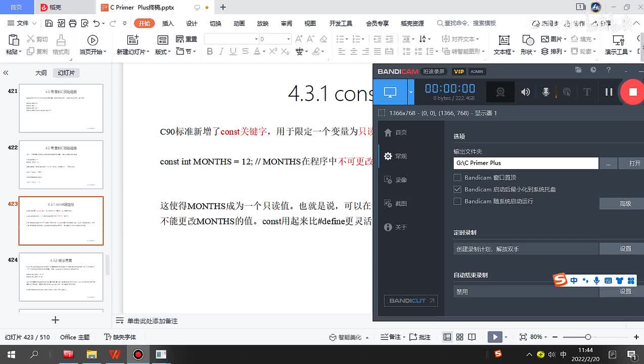Enable Bandicam 随系统启动运行 checkbox
The image size is (644, 364).
(x=457, y=201)
